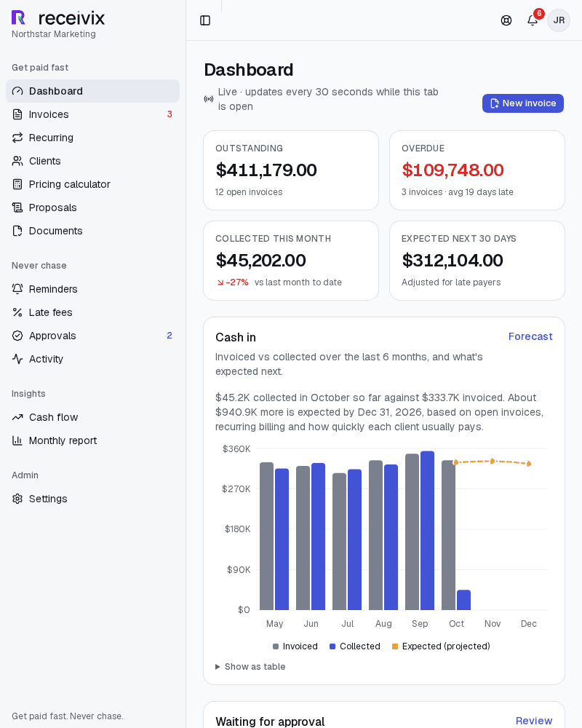Select the Collected blue legend swatch
582x728 pixels.
tap(332, 646)
